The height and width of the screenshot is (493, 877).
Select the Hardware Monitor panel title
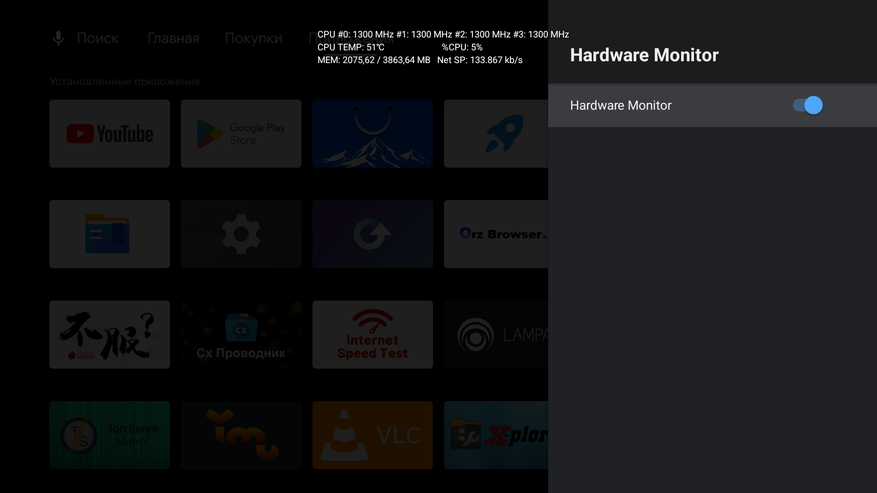644,55
